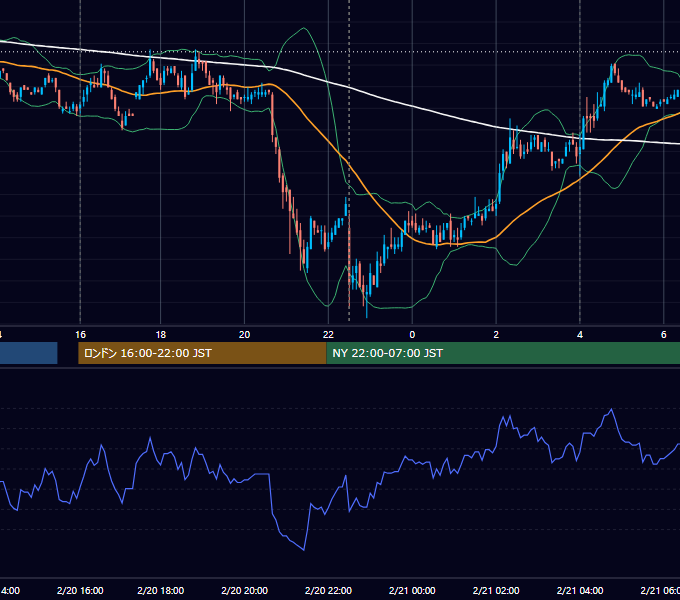The image size is (680, 600).
Task: Select the upper time axis label 0
Action: (x=412, y=335)
